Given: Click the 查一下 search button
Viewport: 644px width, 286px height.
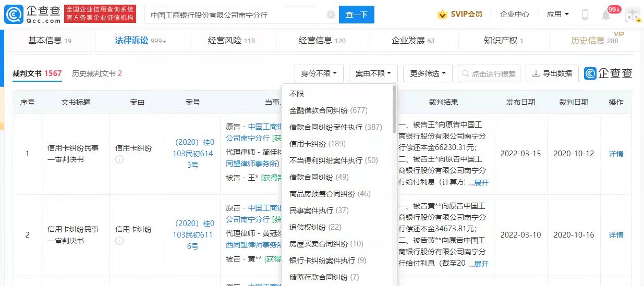Looking at the screenshot, I should tap(357, 15).
